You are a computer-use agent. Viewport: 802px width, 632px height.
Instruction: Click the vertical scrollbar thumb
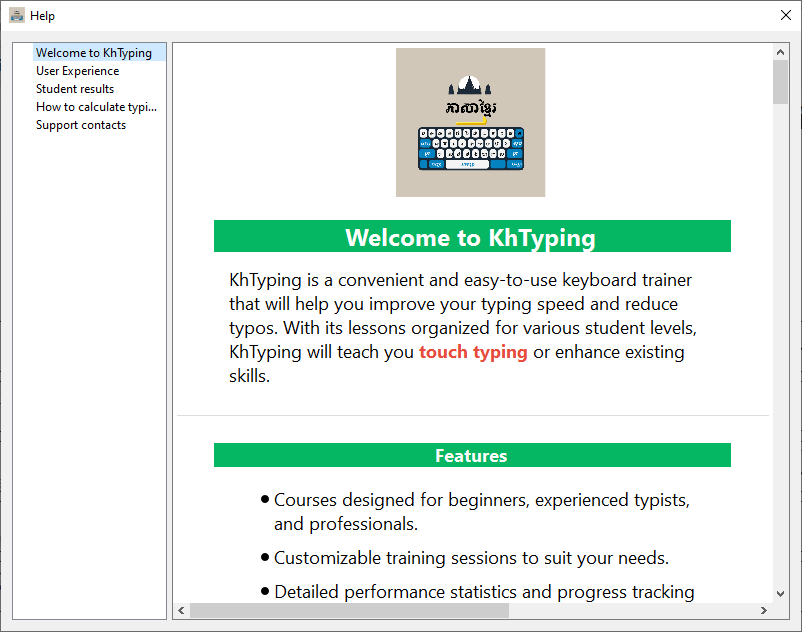click(780, 82)
